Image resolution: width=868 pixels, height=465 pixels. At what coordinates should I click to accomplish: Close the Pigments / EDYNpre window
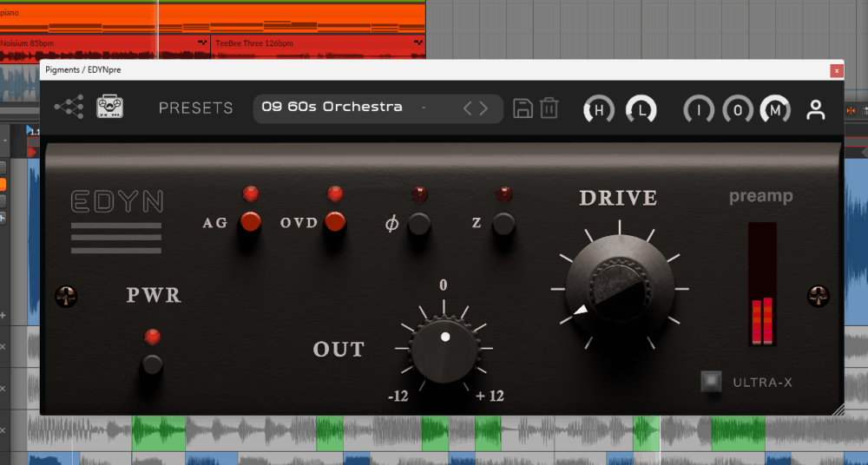(x=837, y=70)
